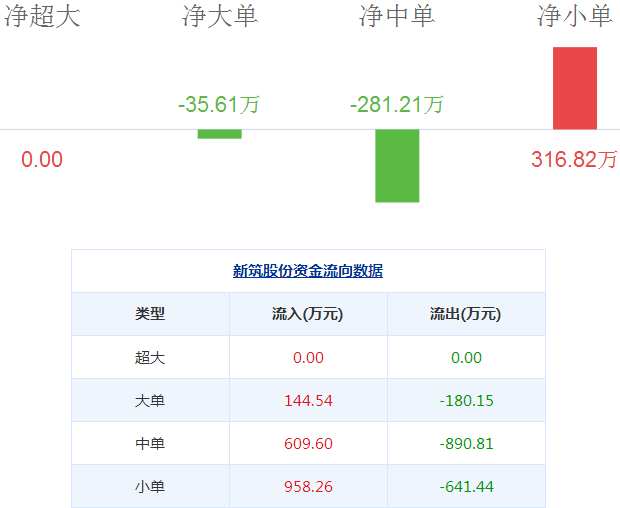The image size is (620, 508).
Task: Click the -890.81 outflow cell
Action: [467, 444]
